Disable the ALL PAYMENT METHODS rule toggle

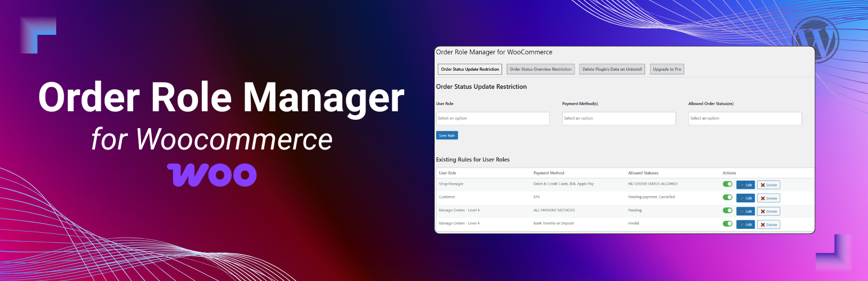click(x=727, y=211)
